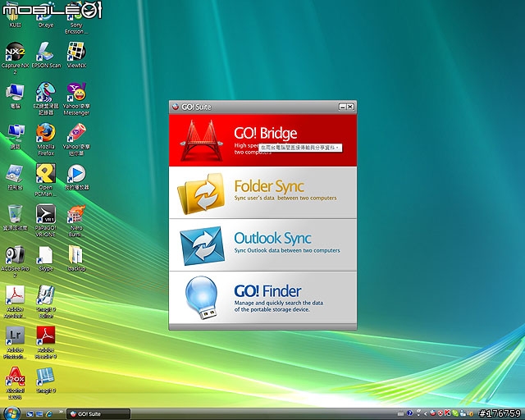Expand the Quick Launch overflow chevron
Image resolution: width=525 pixels, height=420 pixels.
(61, 412)
